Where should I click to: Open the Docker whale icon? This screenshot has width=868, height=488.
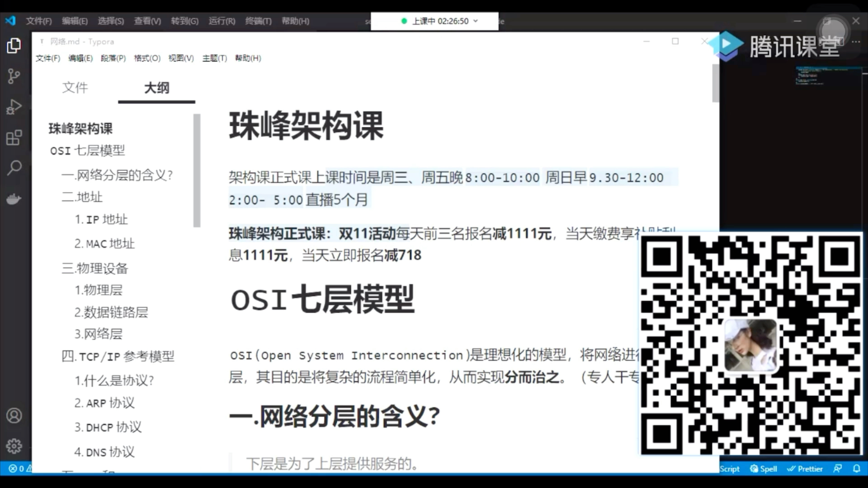(14, 199)
